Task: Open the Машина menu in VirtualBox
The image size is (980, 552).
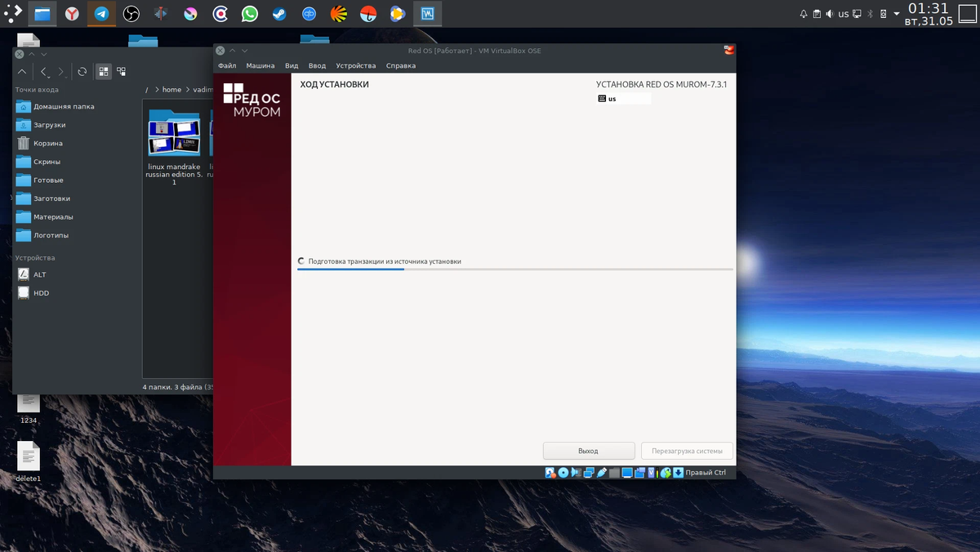Action: [261, 65]
